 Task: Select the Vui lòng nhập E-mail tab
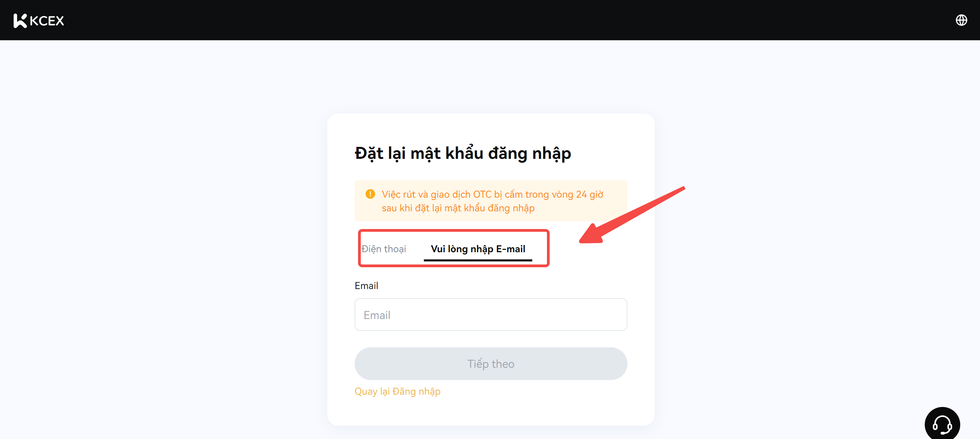[478, 249]
